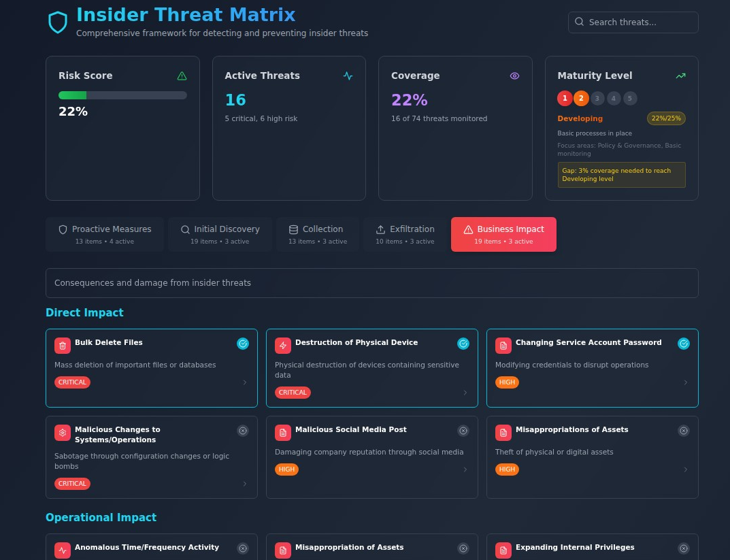Viewport: 730px width, 560px height.
Task: Expand the Misappropriations of Assets chevron
Action: coord(685,470)
